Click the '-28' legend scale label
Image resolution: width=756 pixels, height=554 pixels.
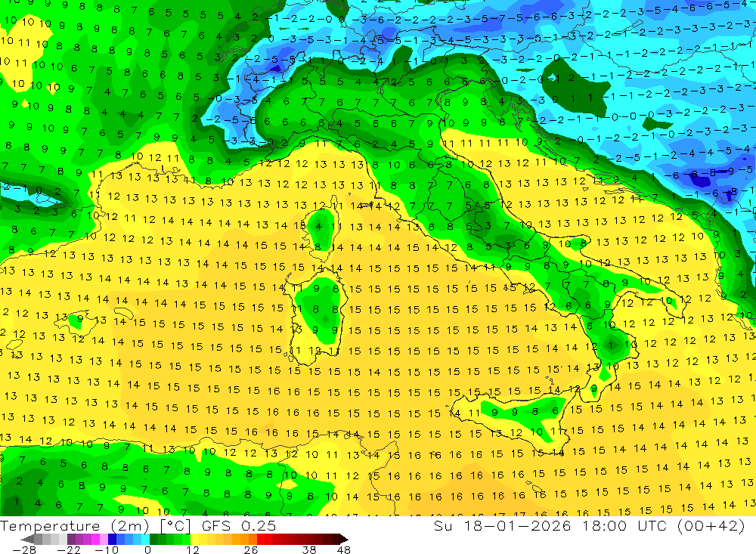[24, 550]
